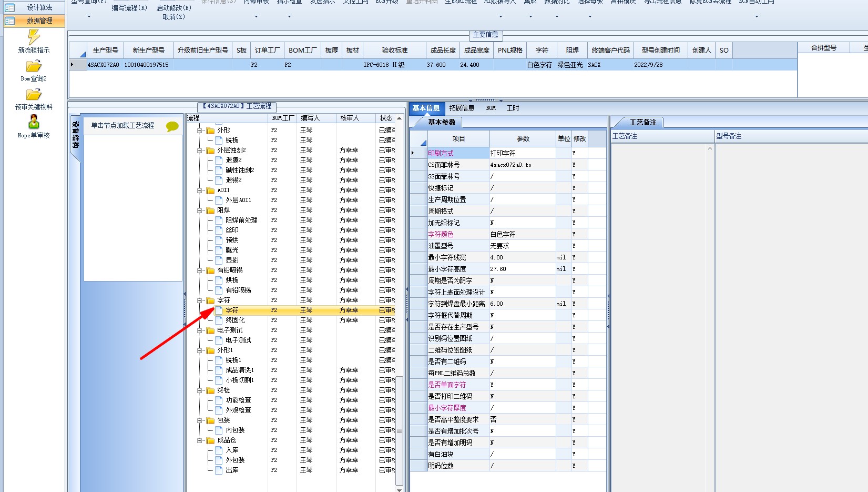Open the dropdown arrow under 内部审核
Screen dimensions: 868x492
tap(256, 17)
